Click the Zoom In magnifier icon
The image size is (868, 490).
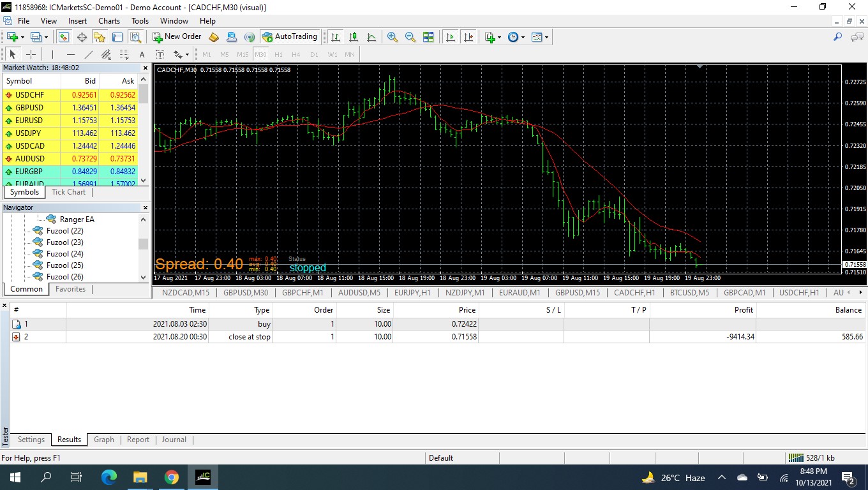coord(393,37)
